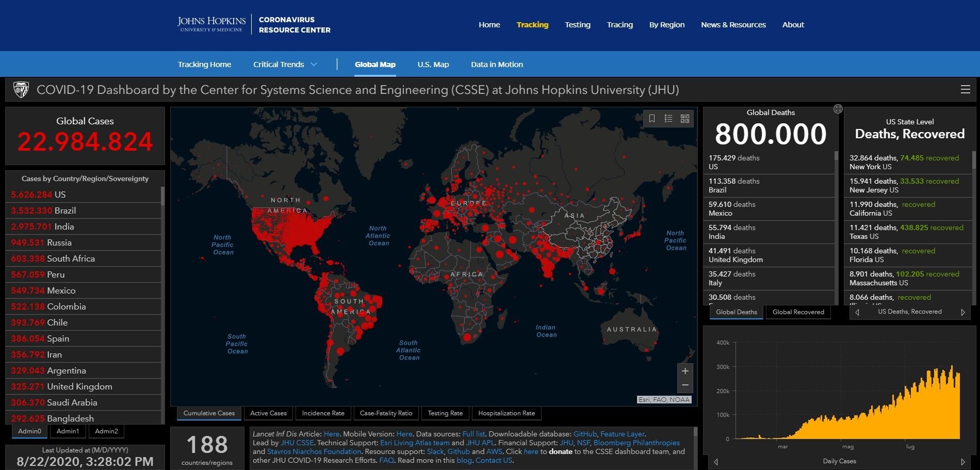Image resolution: width=980 pixels, height=470 pixels.
Task: Open the Tracing nav item
Action: (619, 25)
